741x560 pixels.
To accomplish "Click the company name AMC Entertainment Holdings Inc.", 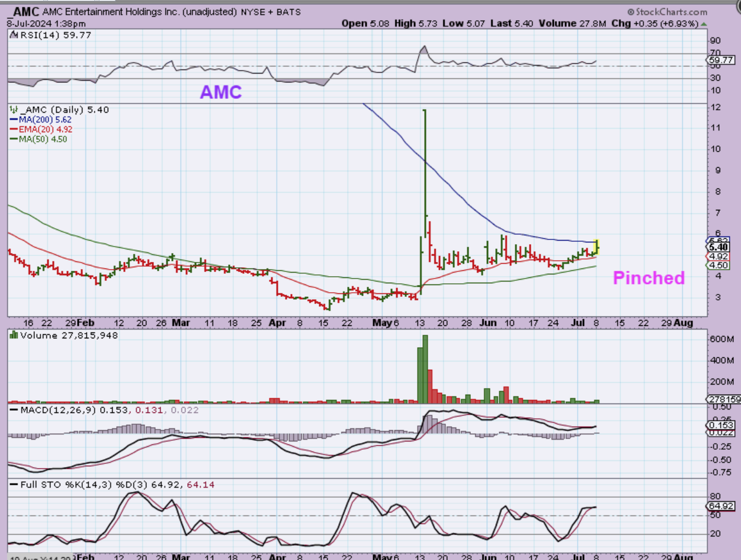I will click(111, 12).
